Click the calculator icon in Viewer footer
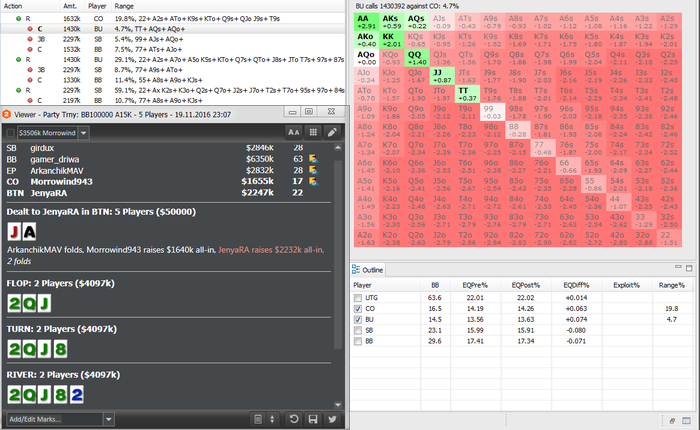700x430 pixels. [258, 419]
